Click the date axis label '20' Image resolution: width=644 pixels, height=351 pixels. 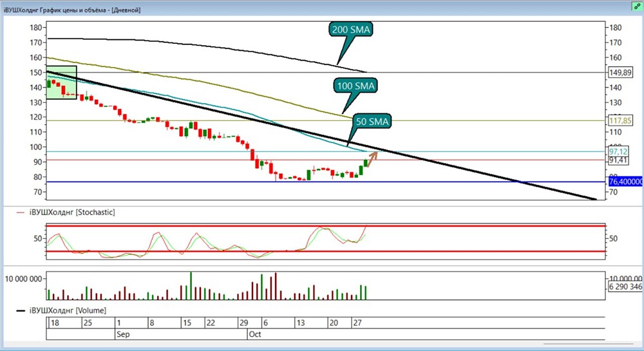tap(334, 323)
